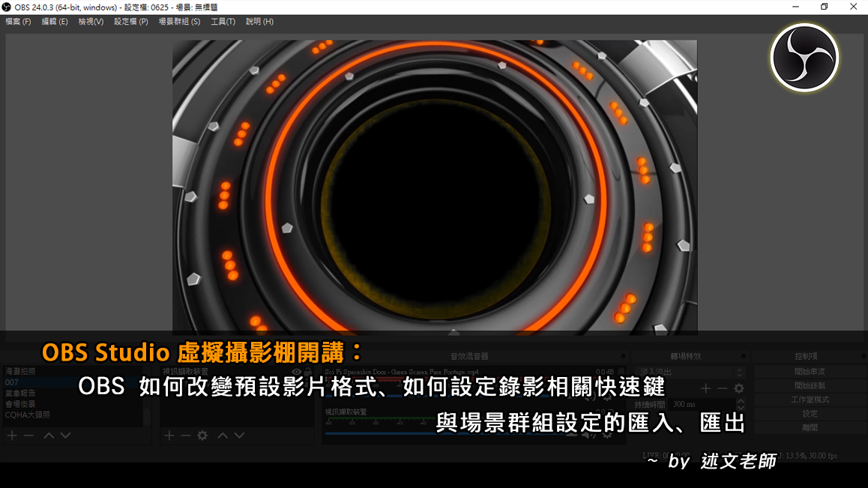
Task: Open the 檔案(F) menu
Action: (x=18, y=22)
